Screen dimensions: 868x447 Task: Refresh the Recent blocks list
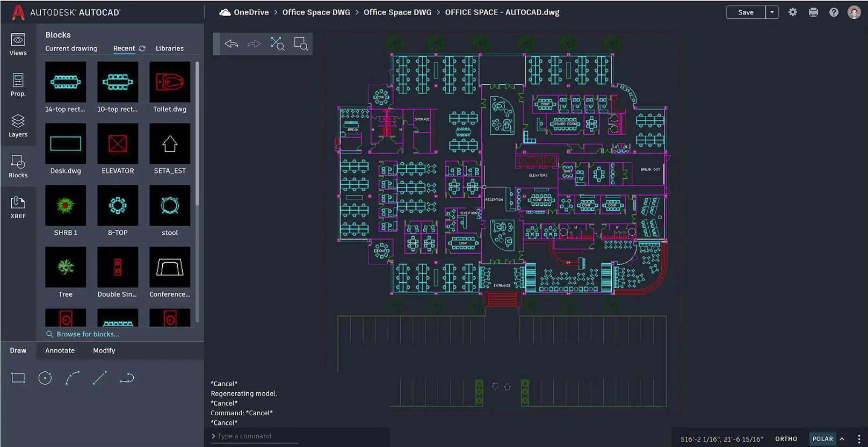(142, 48)
